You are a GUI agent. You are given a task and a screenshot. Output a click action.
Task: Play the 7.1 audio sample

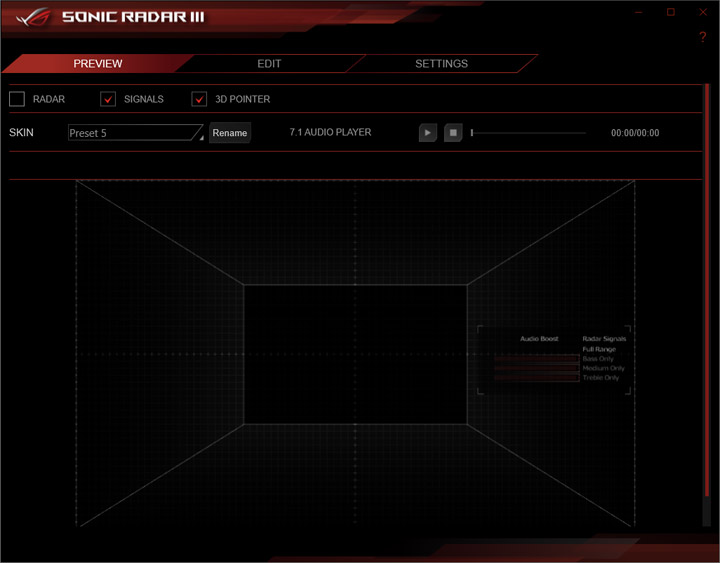click(x=428, y=133)
